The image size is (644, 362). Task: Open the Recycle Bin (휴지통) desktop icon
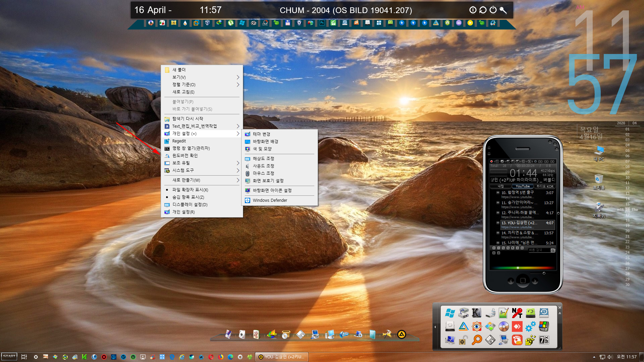[599, 182]
